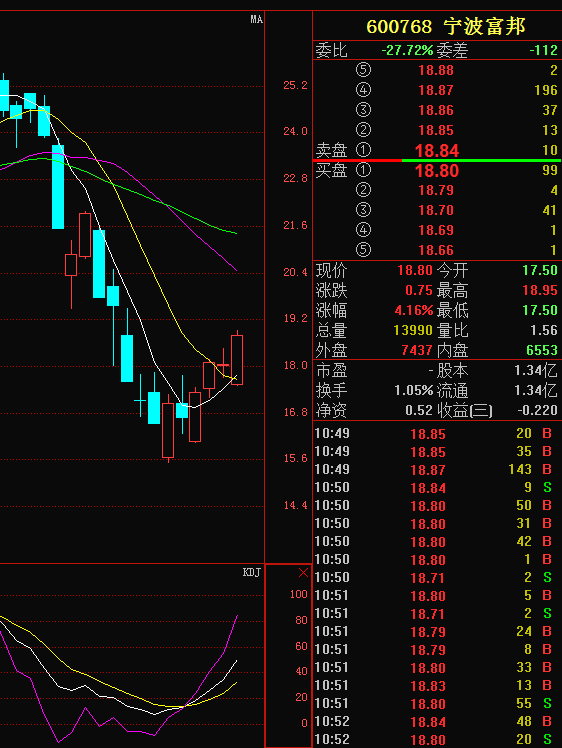Select the 600768 宁波富邦 stock title
Viewport: 562px width, 748px height.
tap(446, 26)
